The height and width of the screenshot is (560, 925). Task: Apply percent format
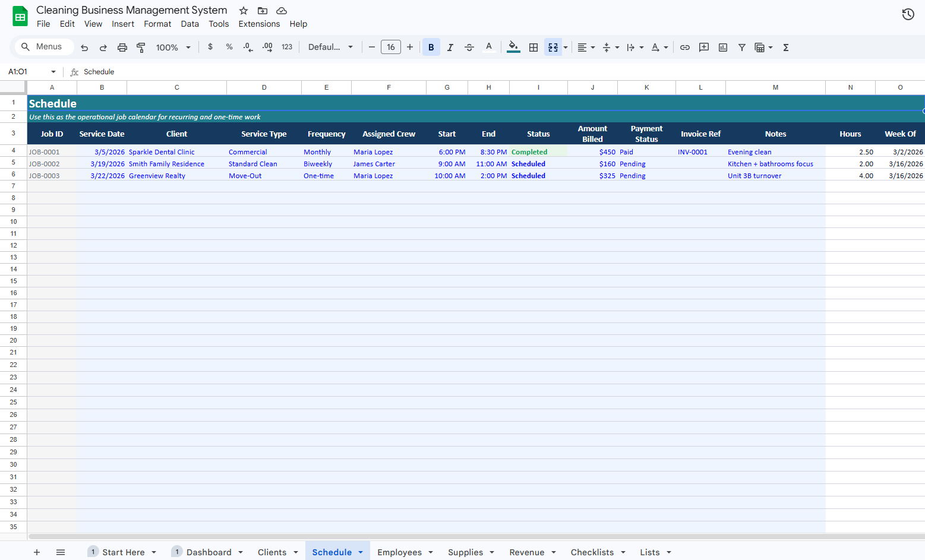229,47
